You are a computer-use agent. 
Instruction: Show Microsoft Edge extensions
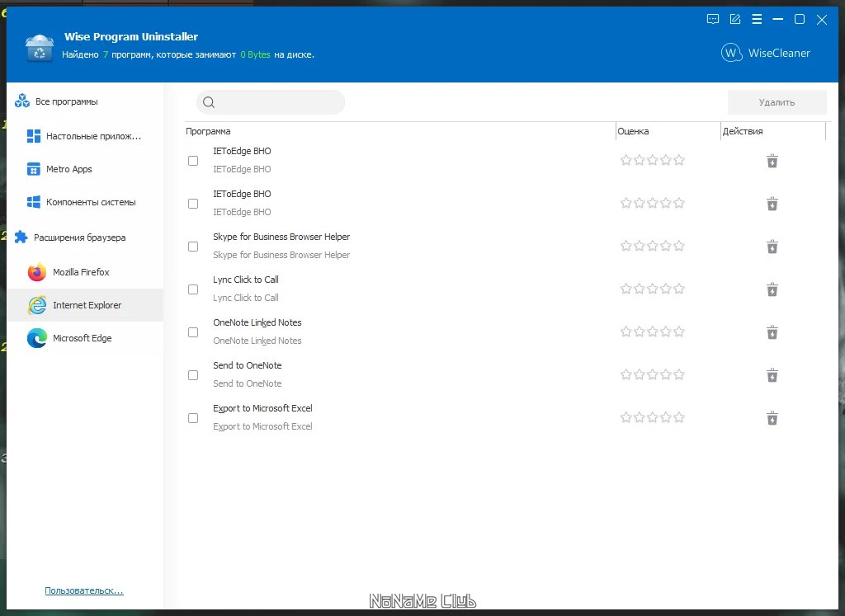83,338
